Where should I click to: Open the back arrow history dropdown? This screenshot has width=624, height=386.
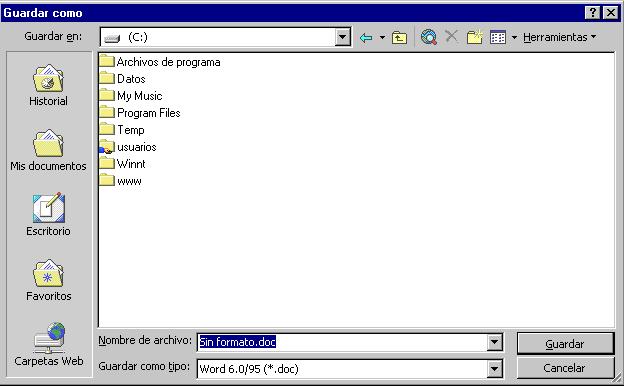pos(382,37)
